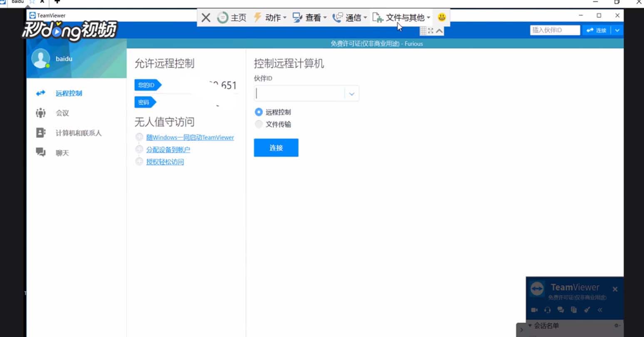Image resolution: width=644 pixels, height=337 pixels.
Task: Click the file transfer icon in the session panel
Action: (x=574, y=310)
